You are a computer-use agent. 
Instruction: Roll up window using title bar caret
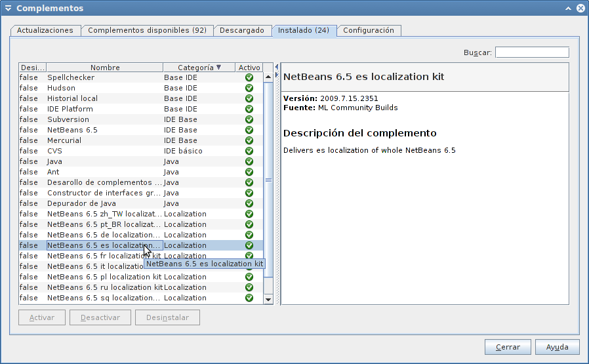coord(569,9)
